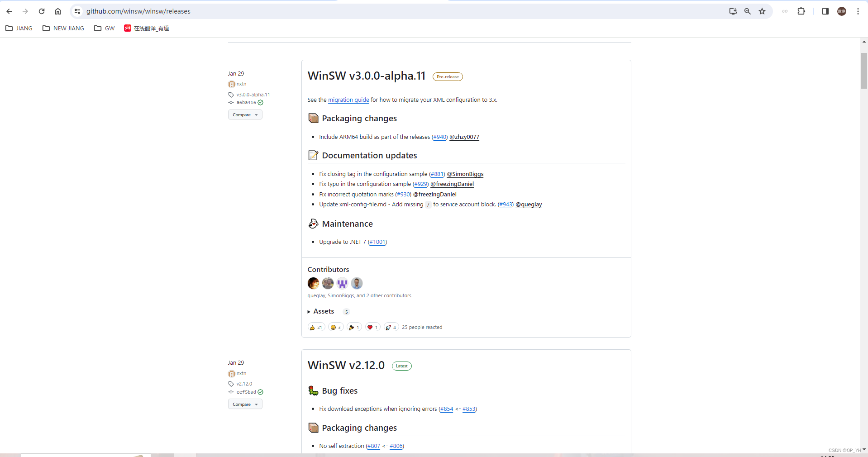Open the JIANG bookmarks folder
Viewport: 868px width, 457px height.
[x=19, y=28]
